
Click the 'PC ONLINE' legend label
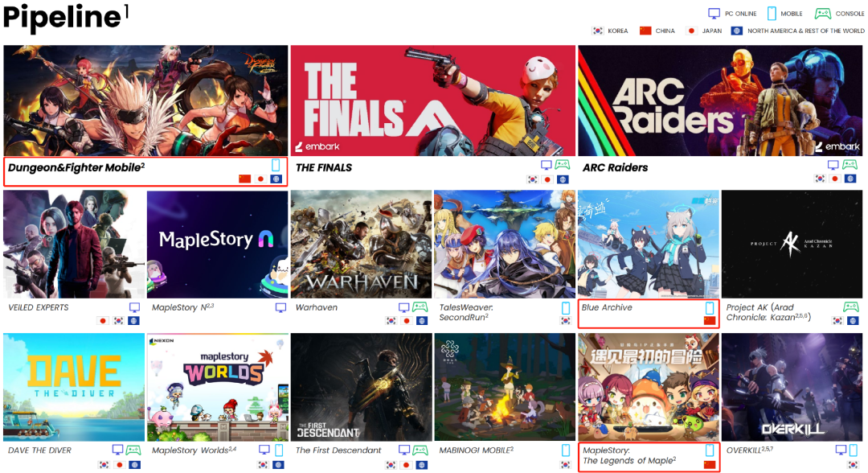(741, 14)
